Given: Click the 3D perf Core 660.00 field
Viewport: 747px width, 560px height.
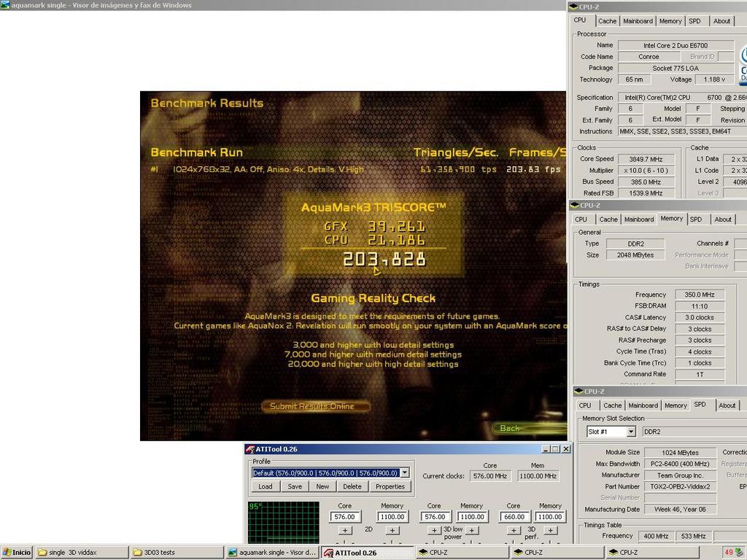Looking at the screenshot, I should pyautogui.click(x=514, y=517).
